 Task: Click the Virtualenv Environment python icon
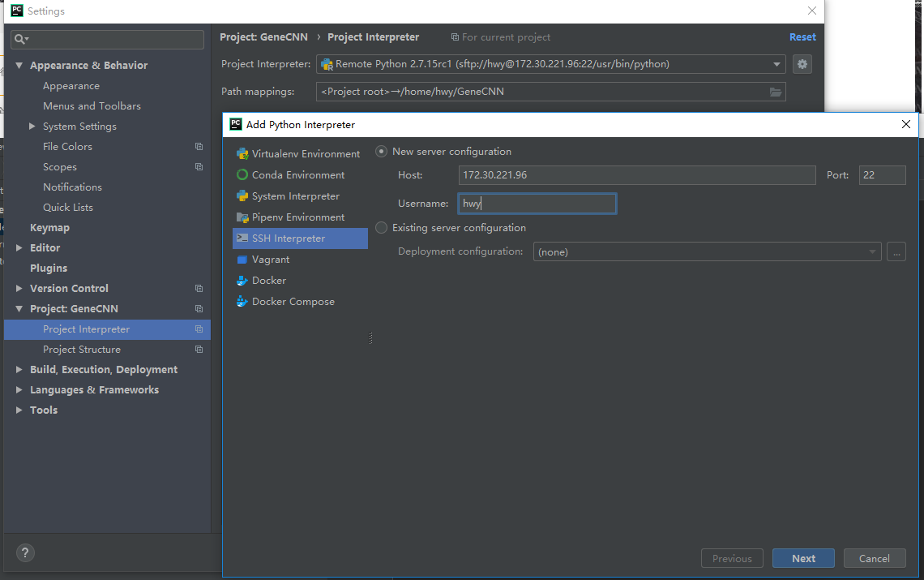click(x=242, y=154)
